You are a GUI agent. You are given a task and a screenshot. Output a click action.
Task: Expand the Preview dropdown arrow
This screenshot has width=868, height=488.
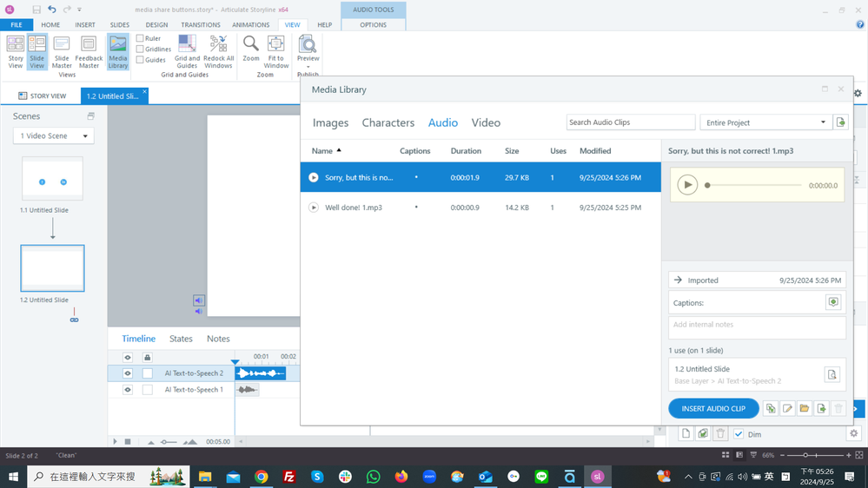point(308,67)
